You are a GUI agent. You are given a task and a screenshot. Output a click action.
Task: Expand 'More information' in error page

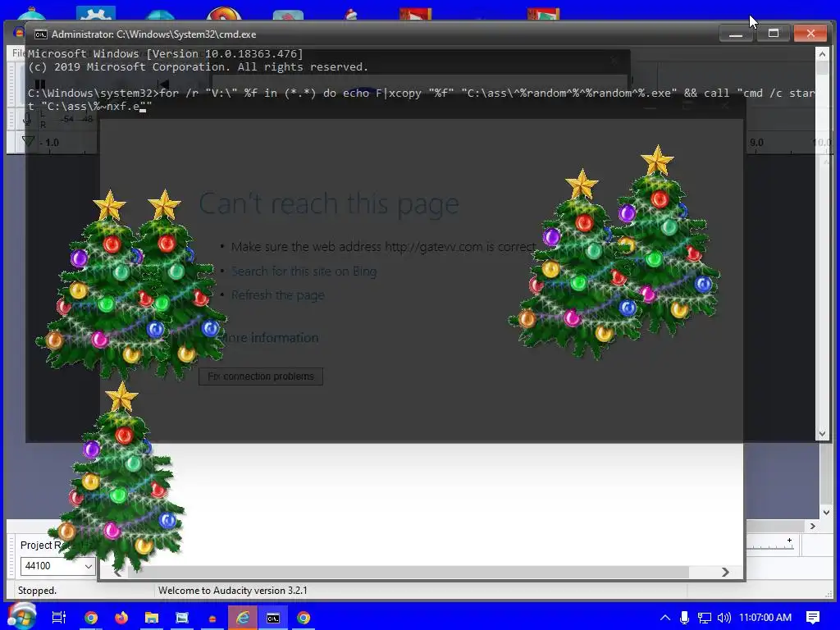click(270, 337)
